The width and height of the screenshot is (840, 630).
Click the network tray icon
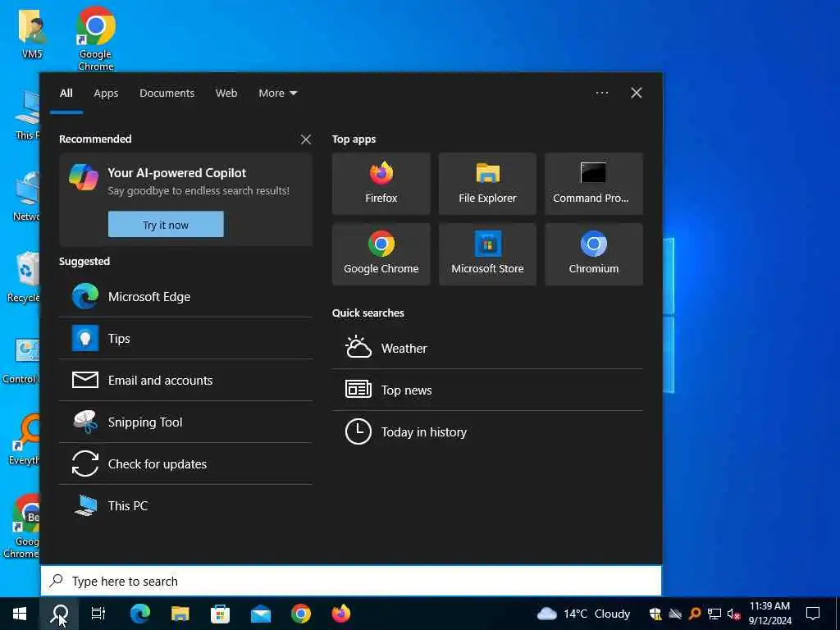(714, 614)
